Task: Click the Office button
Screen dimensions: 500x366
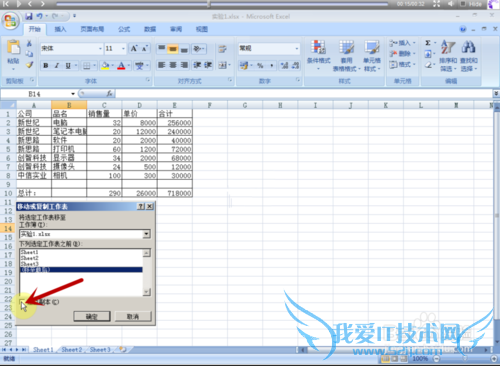Action: pos(11,21)
